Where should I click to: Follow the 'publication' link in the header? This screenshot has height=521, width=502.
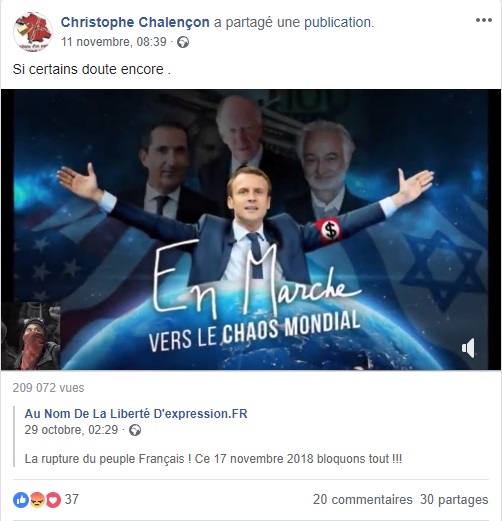338,22
